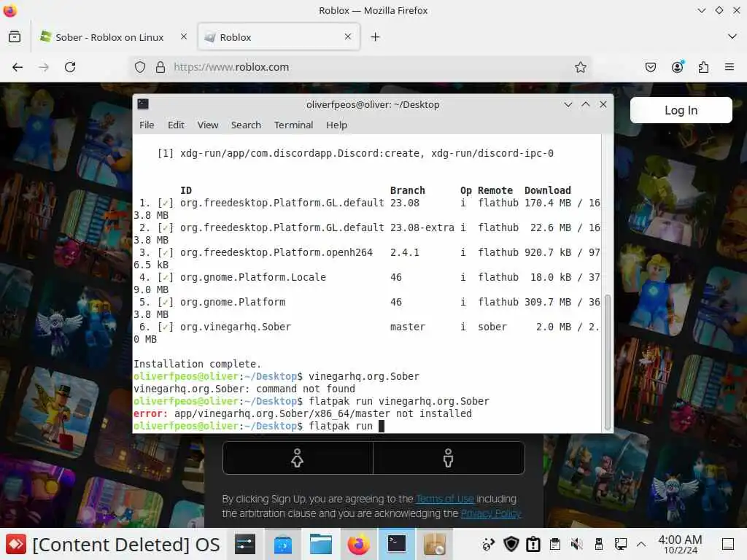Close the Roblox tab
The height and width of the screenshot is (560, 747).
[x=348, y=36]
